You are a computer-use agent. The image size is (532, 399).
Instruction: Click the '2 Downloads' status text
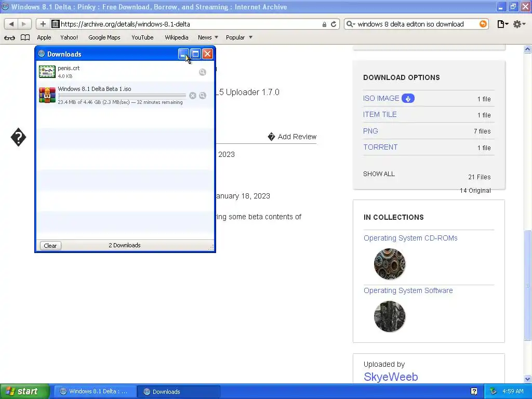(125, 245)
